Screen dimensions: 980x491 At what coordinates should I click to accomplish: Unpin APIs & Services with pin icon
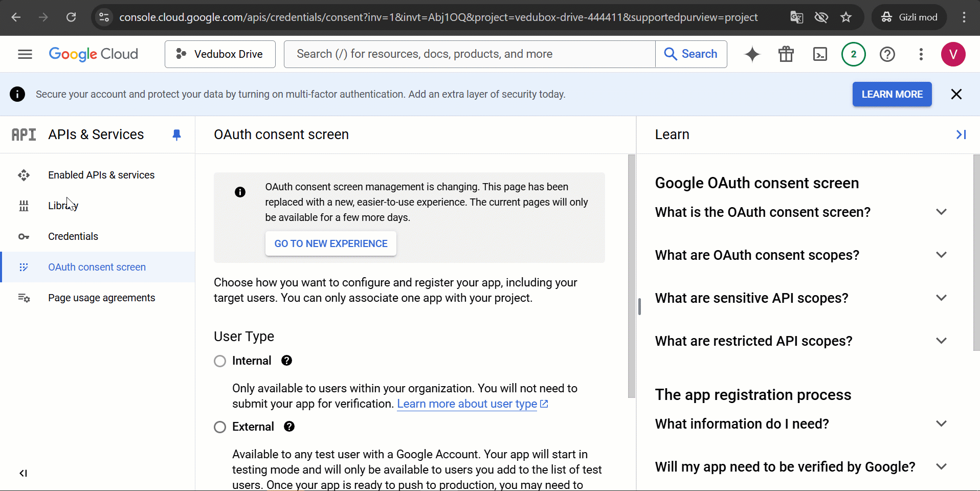click(176, 135)
